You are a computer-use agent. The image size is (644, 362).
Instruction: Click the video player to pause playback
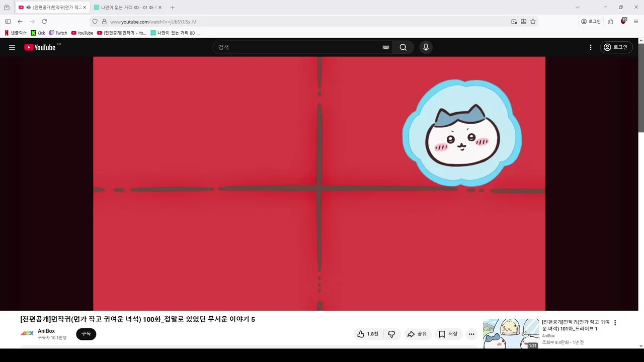coord(319,184)
